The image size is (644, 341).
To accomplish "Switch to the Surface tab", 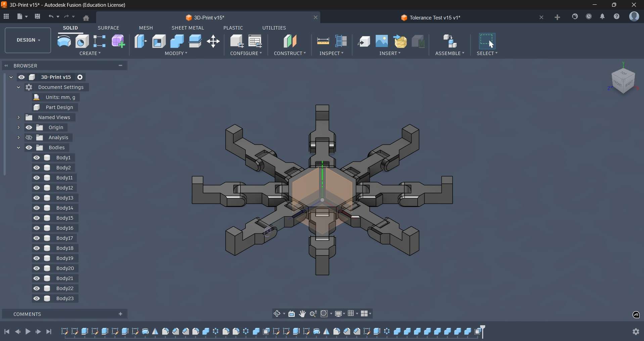I will click(x=109, y=28).
